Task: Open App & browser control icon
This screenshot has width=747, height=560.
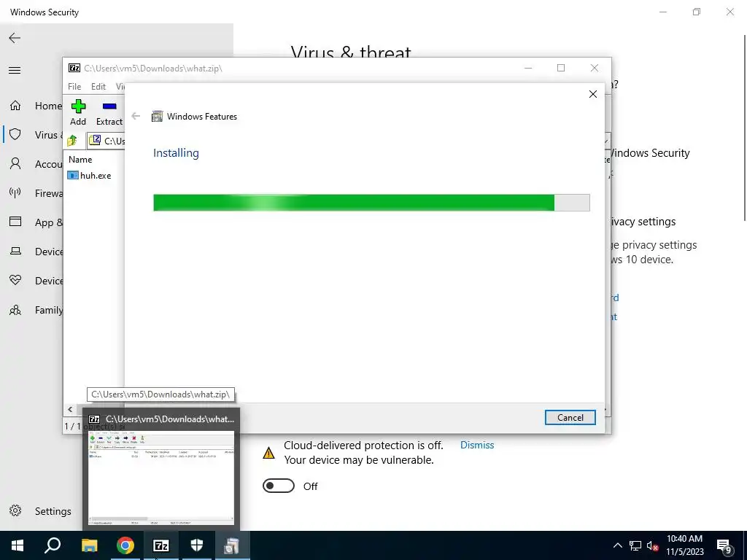Action: coord(15,222)
